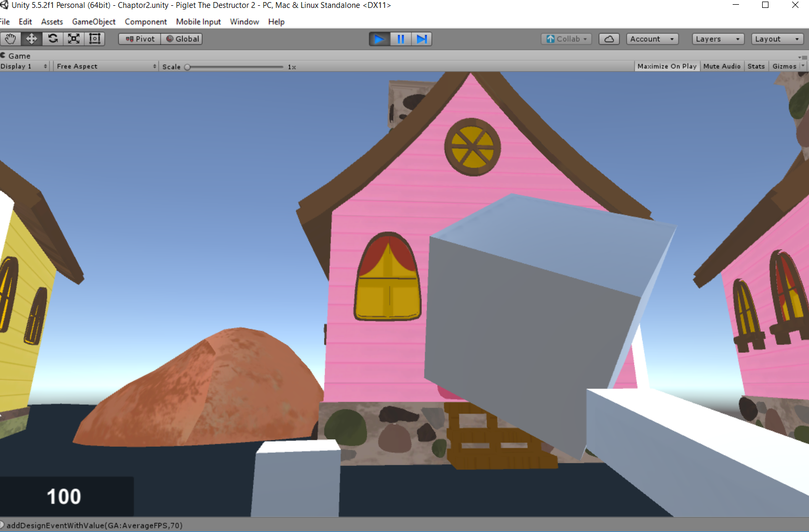809x532 pixels.
Task: Select the Rotate tool
Action: 53,39
